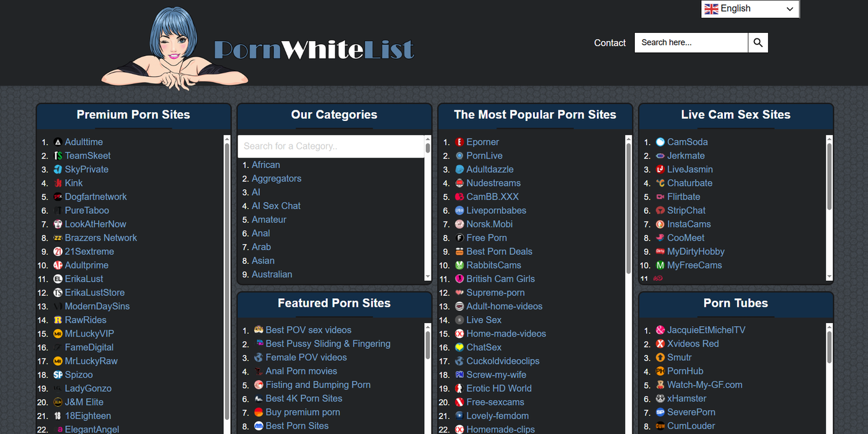
Task: Click the Adulttime favicon icon
Action: click(x=58, y=142)
